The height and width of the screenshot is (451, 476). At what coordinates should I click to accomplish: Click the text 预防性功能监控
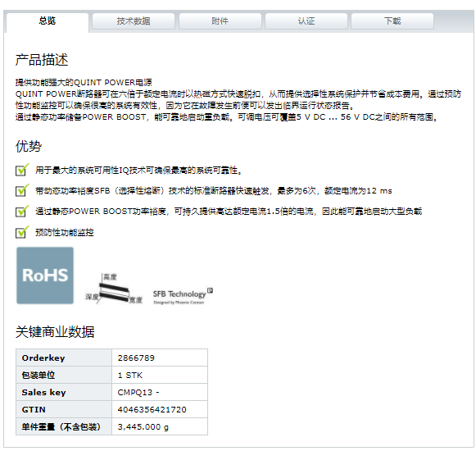[65, 233]
